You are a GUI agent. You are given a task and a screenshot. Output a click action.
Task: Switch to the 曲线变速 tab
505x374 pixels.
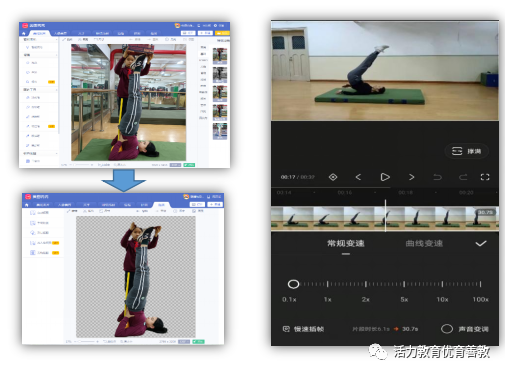tap(424, 243)
